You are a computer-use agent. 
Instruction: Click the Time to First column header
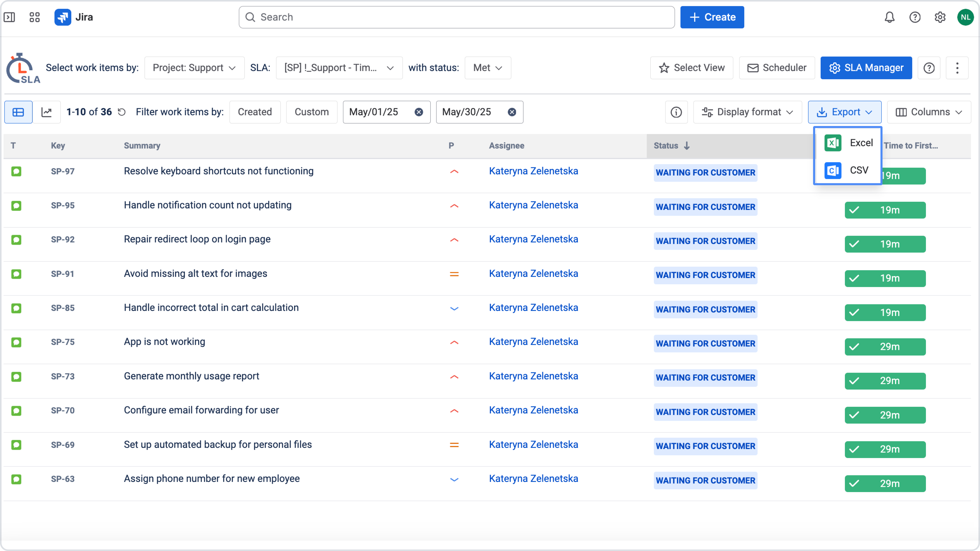coord(911,146)
